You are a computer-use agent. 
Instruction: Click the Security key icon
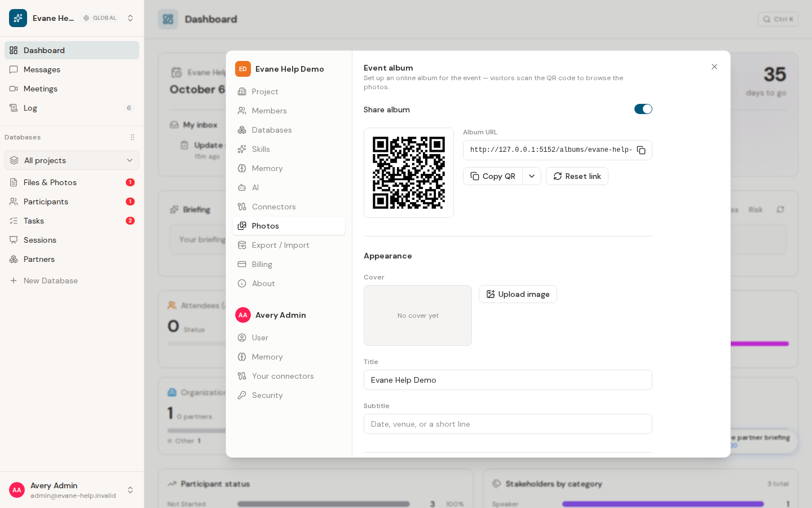click(x=242, y=395)
